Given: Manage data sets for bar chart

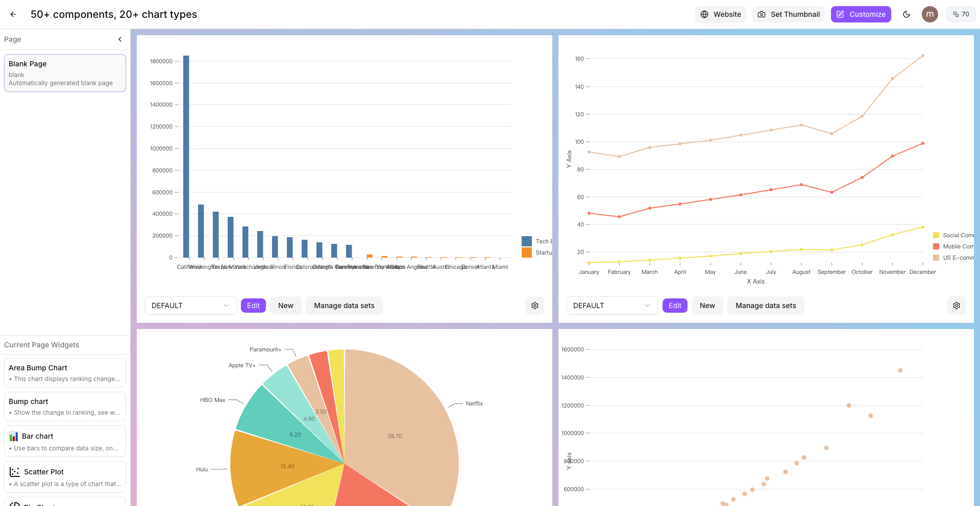Looking at the screenshot, I should 344,306.
